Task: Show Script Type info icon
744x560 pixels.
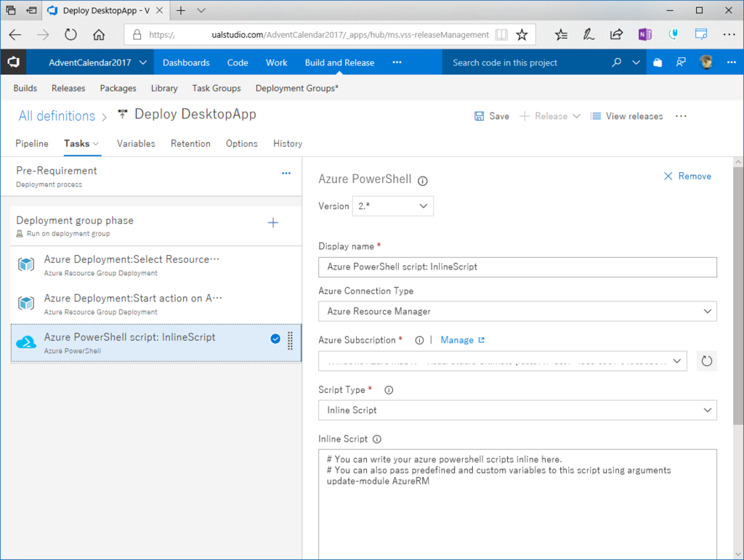Action: [x=389, y=390]
